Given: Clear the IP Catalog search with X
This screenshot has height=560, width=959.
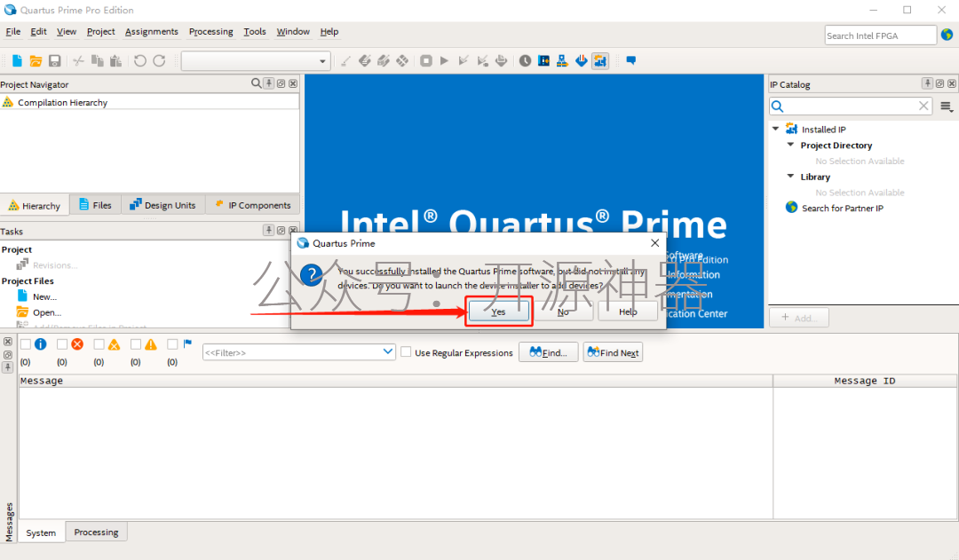Looking at the screenshot, I should (923, 106).
